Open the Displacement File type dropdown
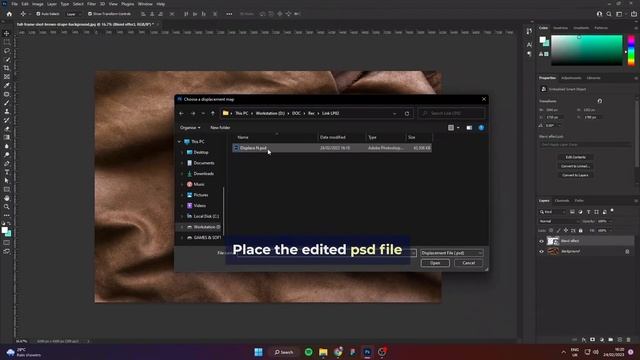This screenshot has width=640, height=360. (452, 253)
